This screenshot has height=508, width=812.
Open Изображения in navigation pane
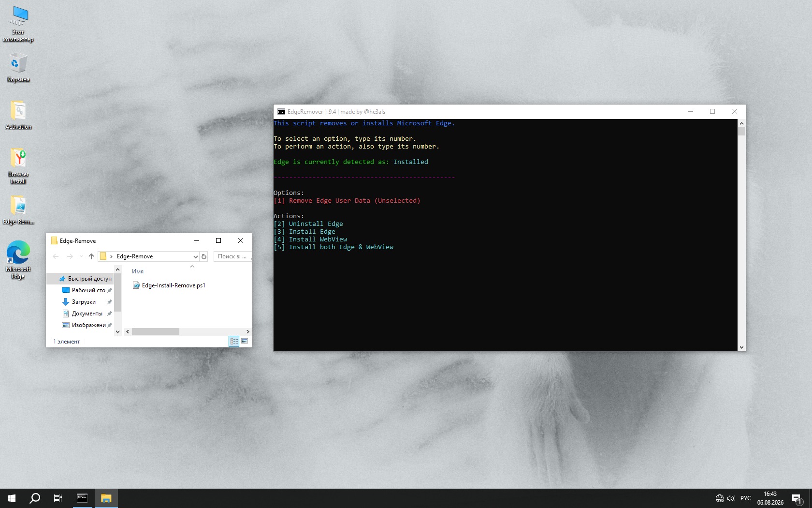[87, 325]
